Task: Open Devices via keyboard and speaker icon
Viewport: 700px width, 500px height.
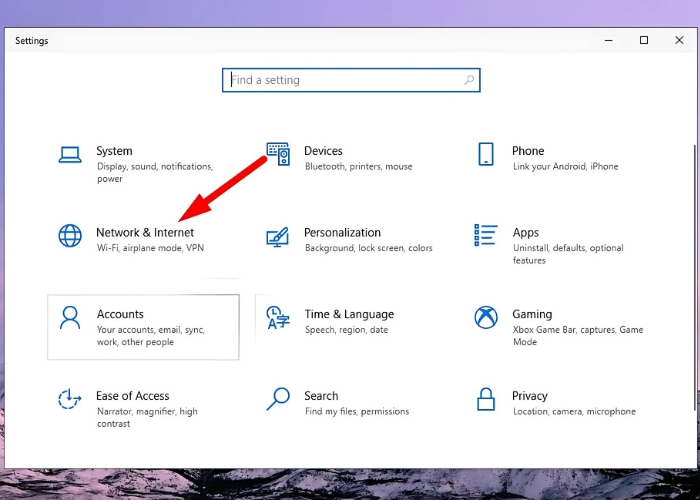Action: [278, 154]
